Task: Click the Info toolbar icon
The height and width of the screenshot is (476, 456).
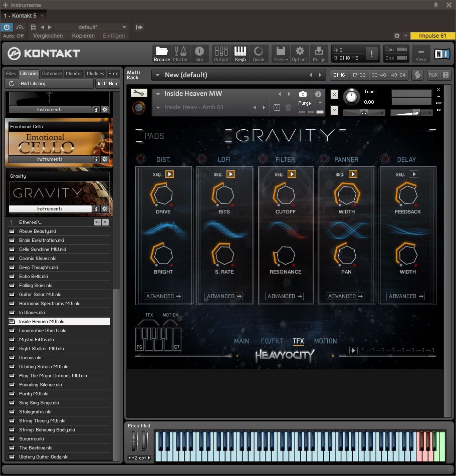Action: tap(199, 54)
